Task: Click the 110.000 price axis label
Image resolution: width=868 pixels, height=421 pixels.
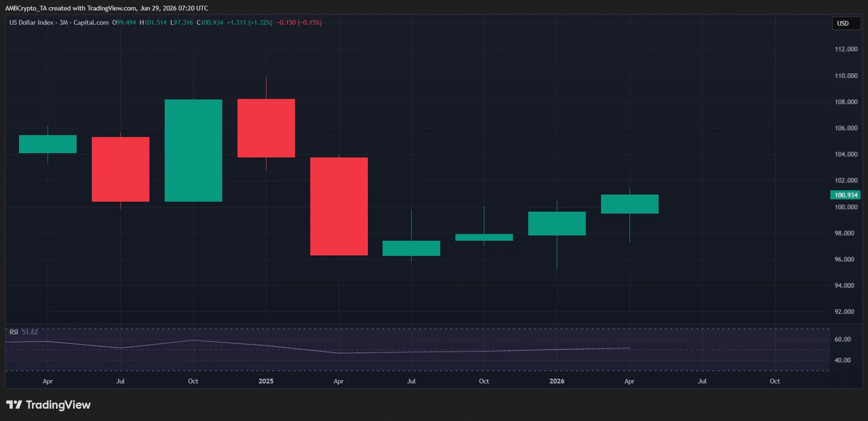Action: pos(846,76)
